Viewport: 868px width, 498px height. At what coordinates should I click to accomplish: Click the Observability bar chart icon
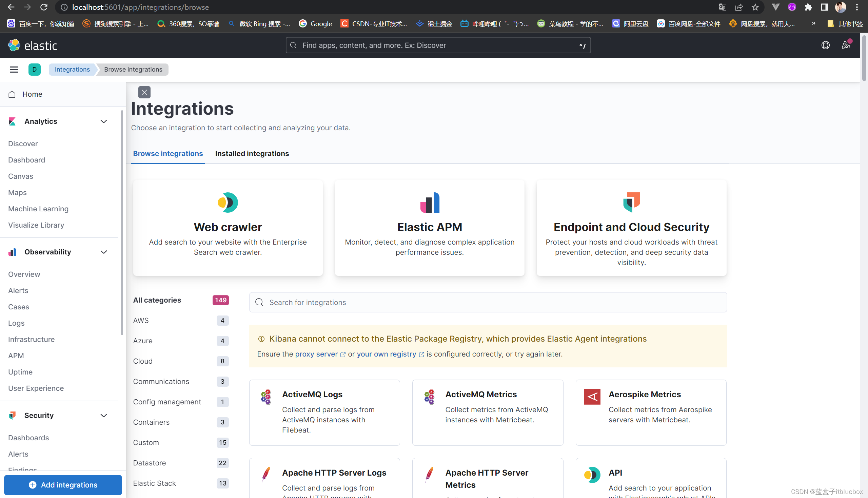(x=12, y=252)
